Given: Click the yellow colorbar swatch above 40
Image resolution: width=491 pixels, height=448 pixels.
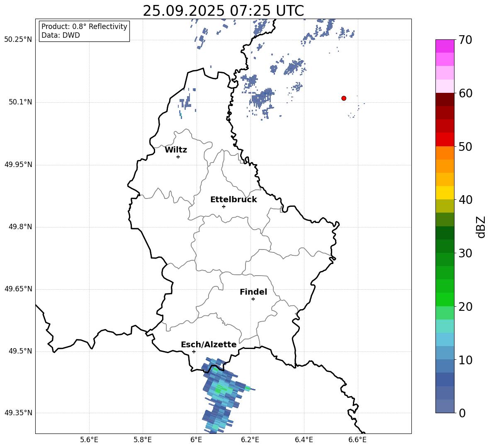Looking at the screenshot, I should click(445, 193).
